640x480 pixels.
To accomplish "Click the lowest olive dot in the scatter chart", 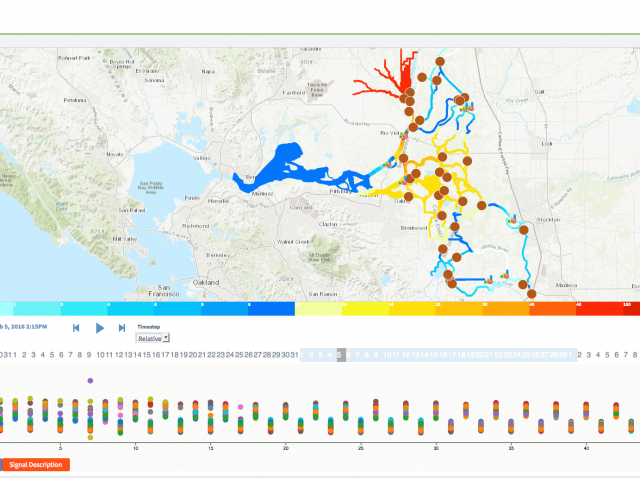I will coord(90,438).
